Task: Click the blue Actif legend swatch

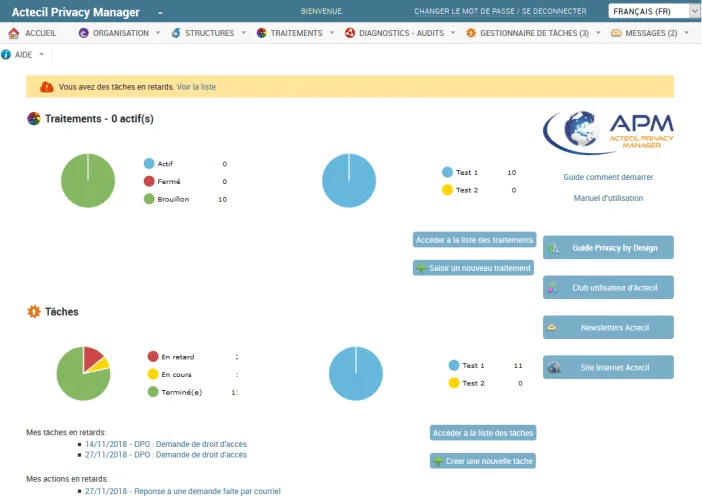Action: click(x=149, y=163)
